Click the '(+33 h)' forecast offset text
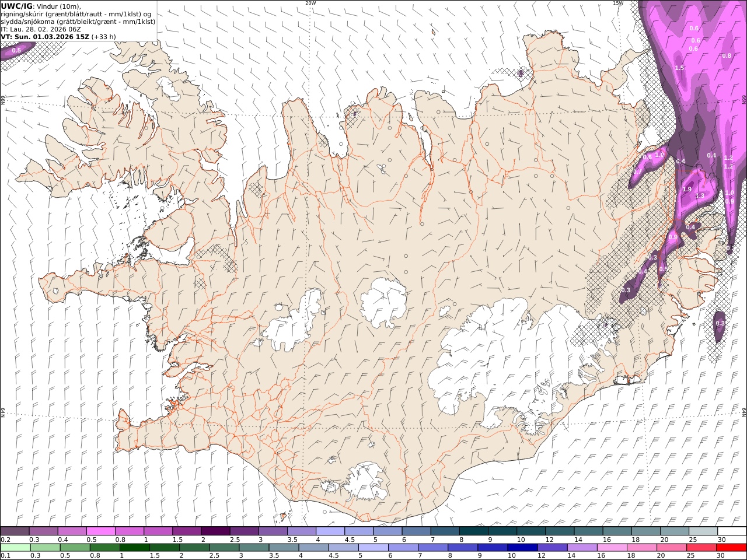 [x=103, y=36]
